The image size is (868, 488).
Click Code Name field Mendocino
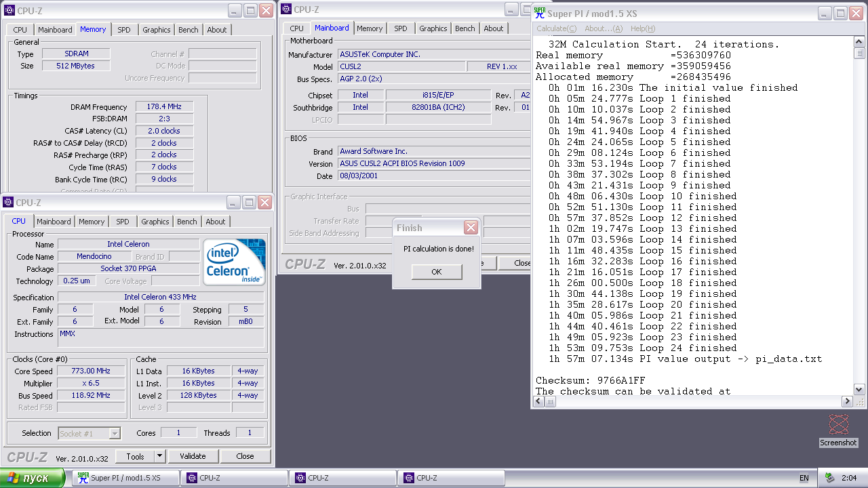[x=94, y=257]
